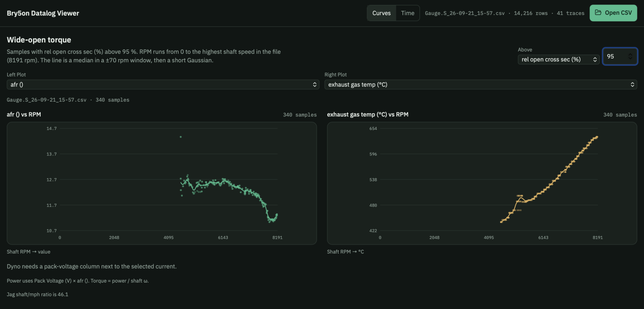Screen dimensions: 644x309
Task: Click the afr () vs RPM chart
Action: pos(161,183)
